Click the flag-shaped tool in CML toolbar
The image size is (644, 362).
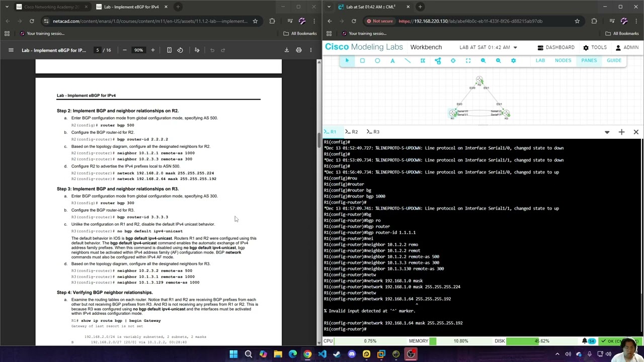[423, 61]
